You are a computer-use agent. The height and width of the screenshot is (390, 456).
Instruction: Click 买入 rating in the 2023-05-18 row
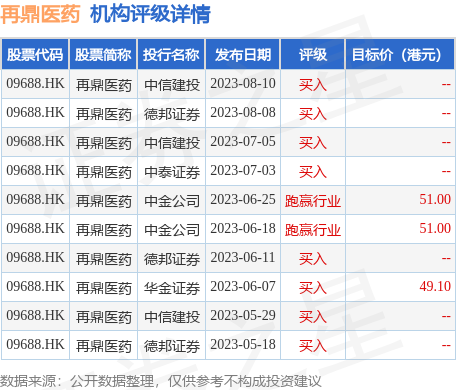[x=313, y=346]
